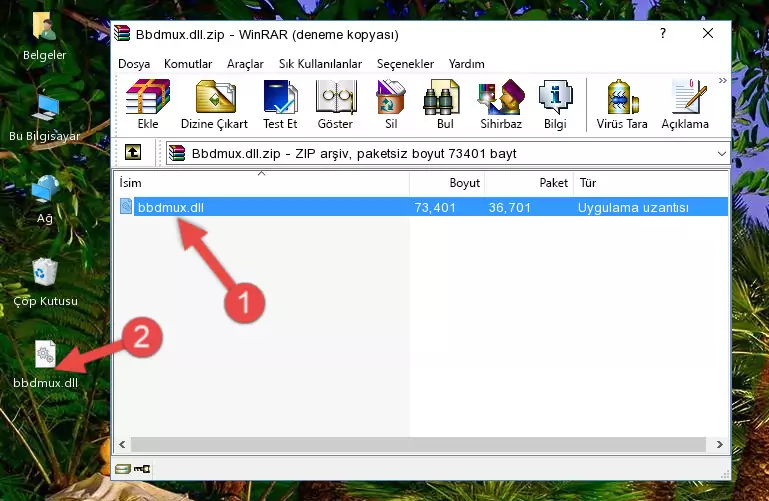Open the Dosya menu
This screenshot has width=769, height=501.
(x=134, y=64)
